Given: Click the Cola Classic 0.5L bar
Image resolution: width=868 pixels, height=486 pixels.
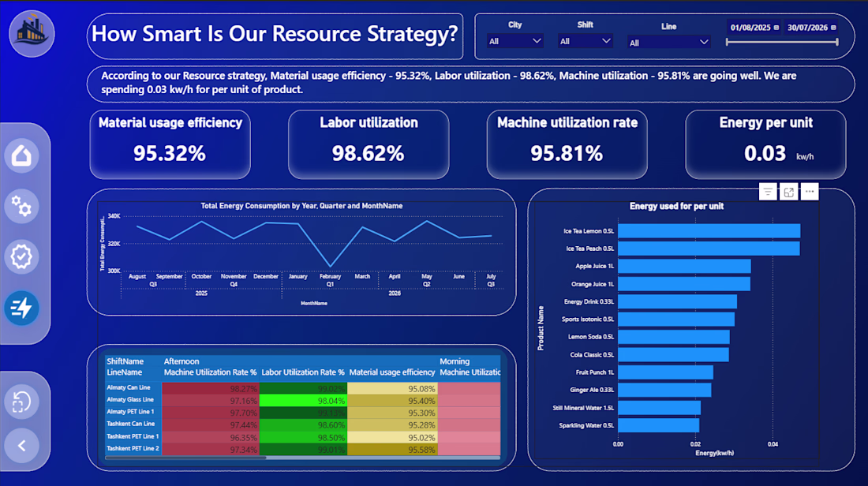Looking at the screenshot, I should click(x=674, y=355).
